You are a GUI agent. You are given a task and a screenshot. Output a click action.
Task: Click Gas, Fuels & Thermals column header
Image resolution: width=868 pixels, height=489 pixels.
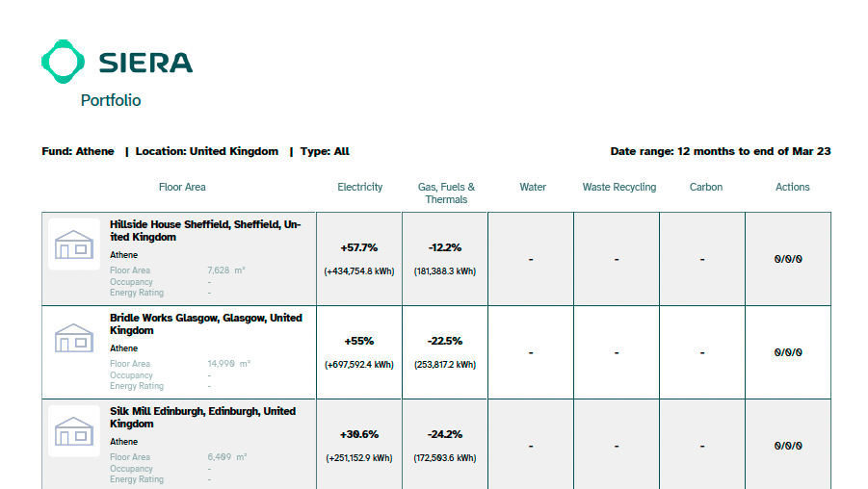446,193
